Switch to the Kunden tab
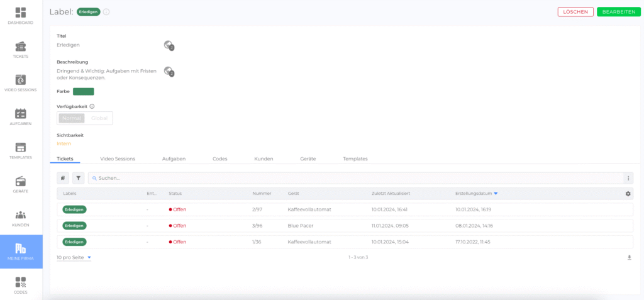 click(x=263, y=159)
